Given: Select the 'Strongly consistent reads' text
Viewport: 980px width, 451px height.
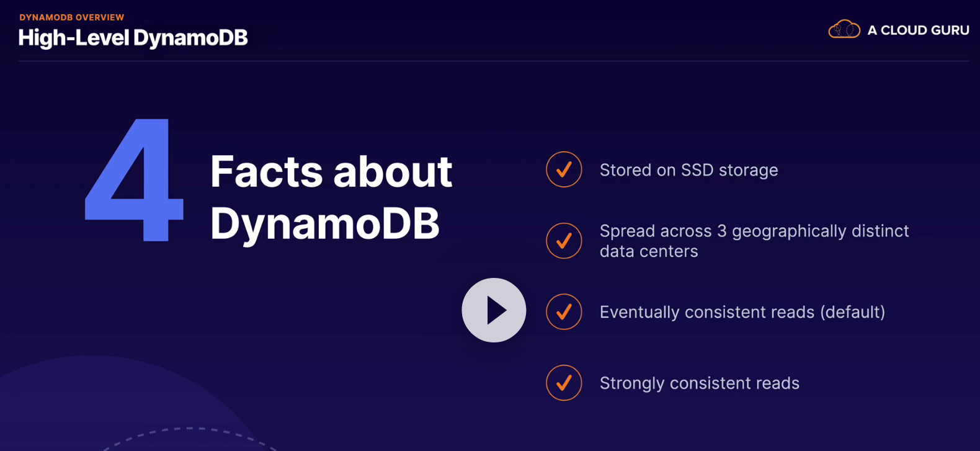Looking at the screenshot, I should 699,383.
